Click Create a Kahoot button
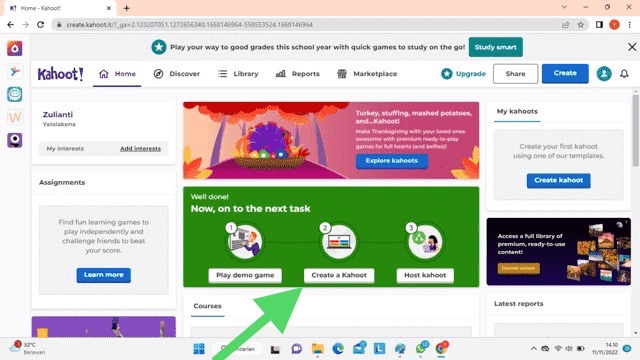The height and width of the screenshot is (360, 640). [x=339, y=275]
